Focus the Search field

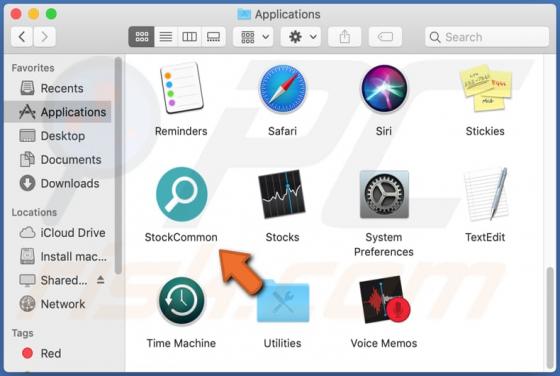[487, 37]
